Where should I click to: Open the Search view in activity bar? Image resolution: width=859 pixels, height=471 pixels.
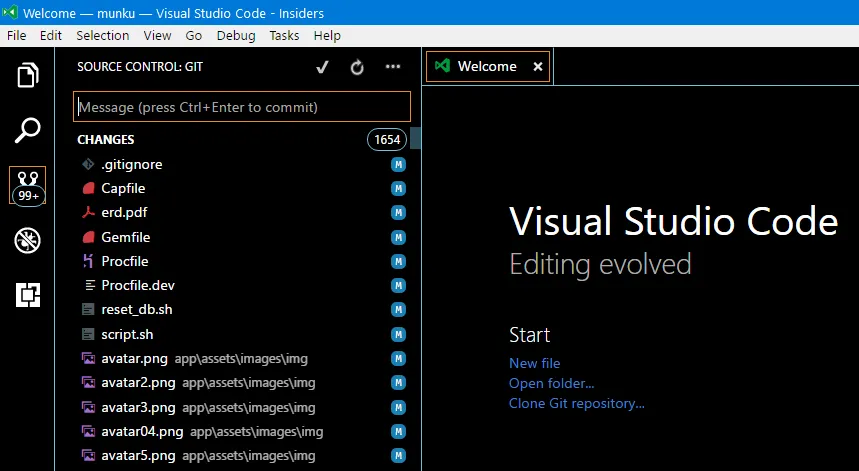pyautogui.click(x=27, y=130)
